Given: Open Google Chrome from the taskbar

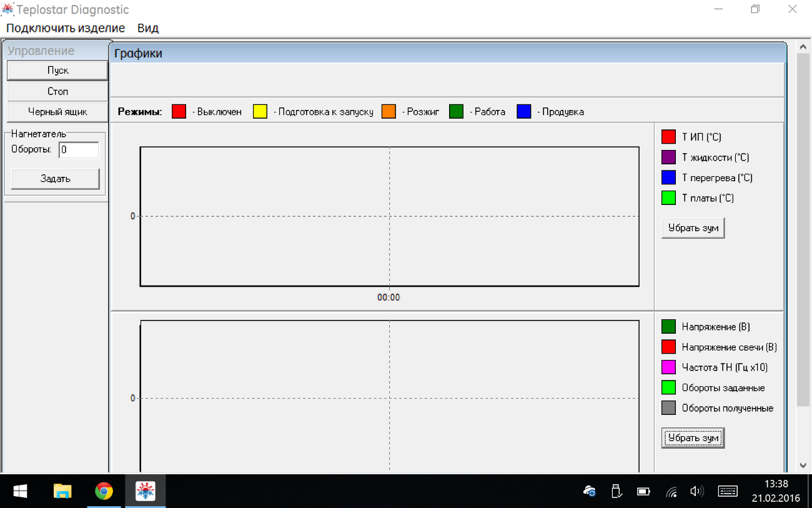Looking at the screenshot, I should pyautogui.click(x=104, y=492).
